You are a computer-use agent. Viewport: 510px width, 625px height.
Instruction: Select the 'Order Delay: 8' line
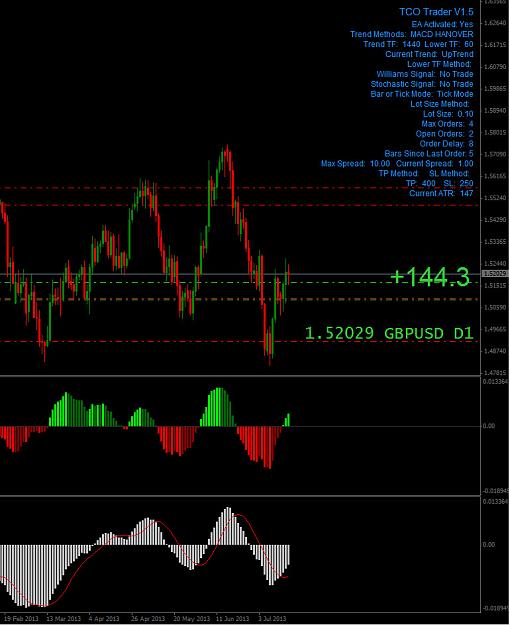coord(447,143)
